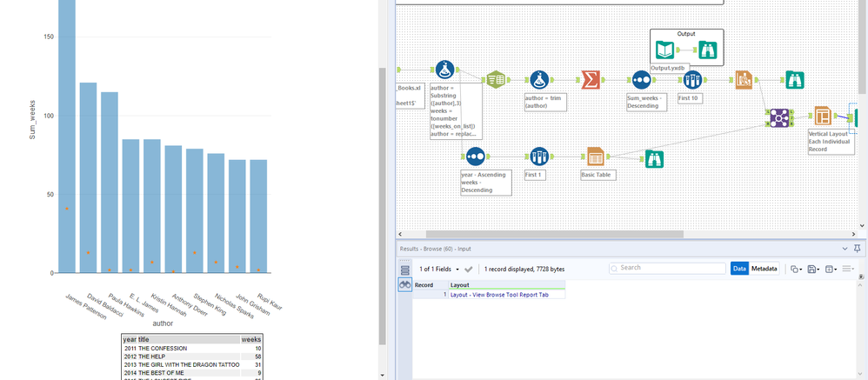Screen dimensions: 868x380
Task: Switch to the Metadata view
Action: click(x=765, y=269)
